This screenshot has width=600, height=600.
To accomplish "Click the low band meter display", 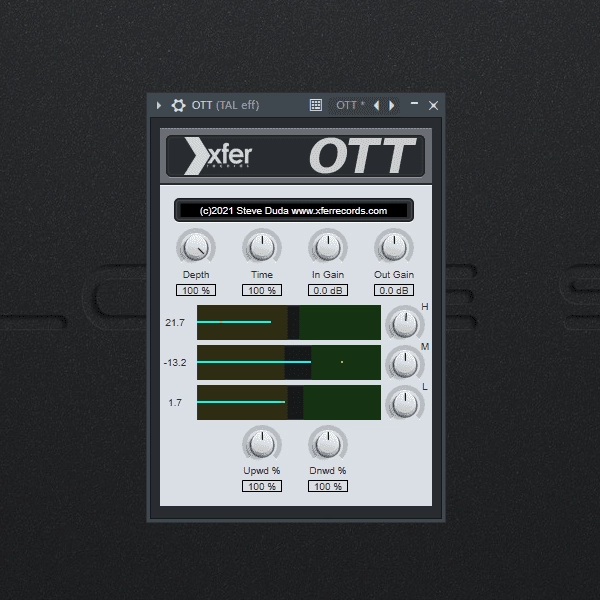I will tap(289, 403).
